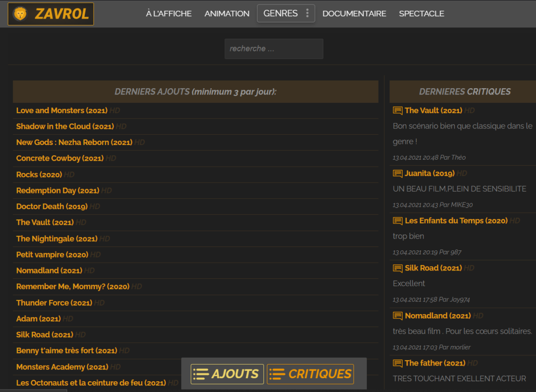Open Shadow in the Cloud (2021)
This screenshot has height=392, width=536.
[65, 126]
